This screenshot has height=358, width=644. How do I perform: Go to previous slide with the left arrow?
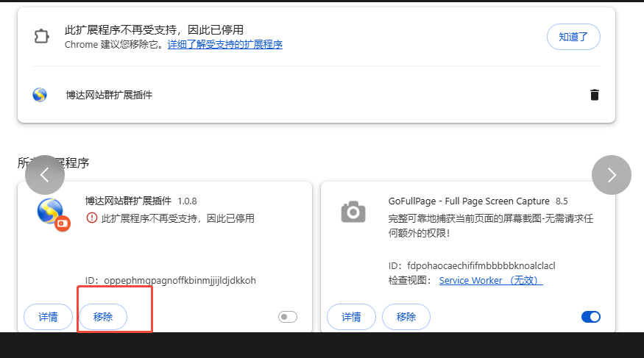coord(45,175)
